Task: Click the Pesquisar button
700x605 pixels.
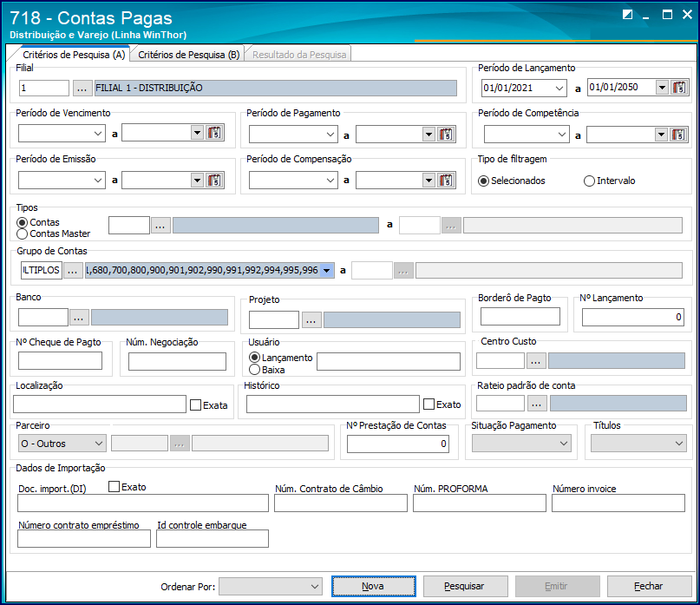Action: (464, 586)
